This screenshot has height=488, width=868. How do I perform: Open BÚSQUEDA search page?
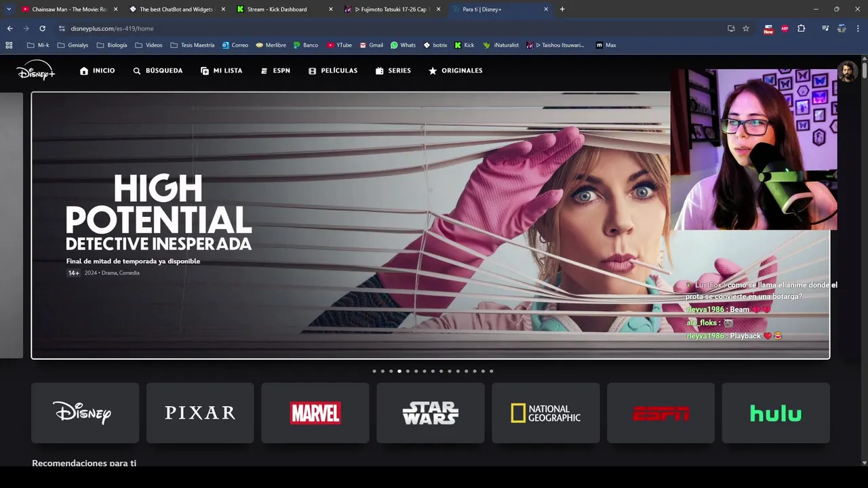[x=158, y=70]
